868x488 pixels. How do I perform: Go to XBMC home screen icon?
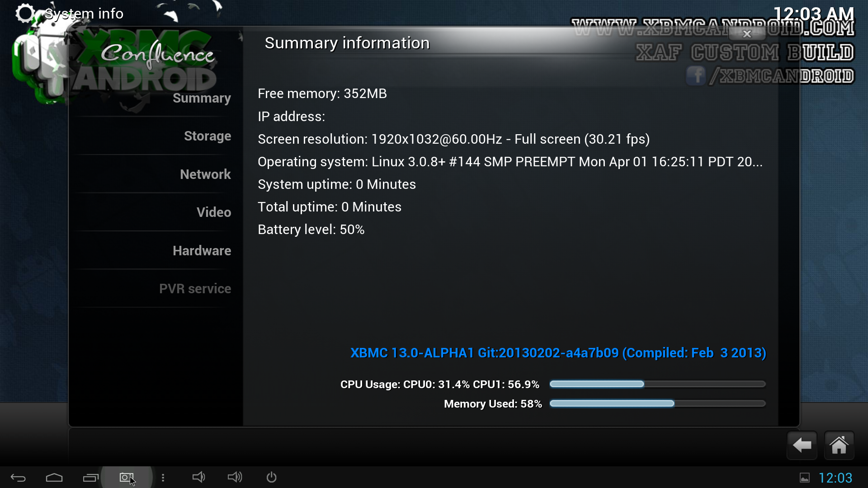[839, 446]
